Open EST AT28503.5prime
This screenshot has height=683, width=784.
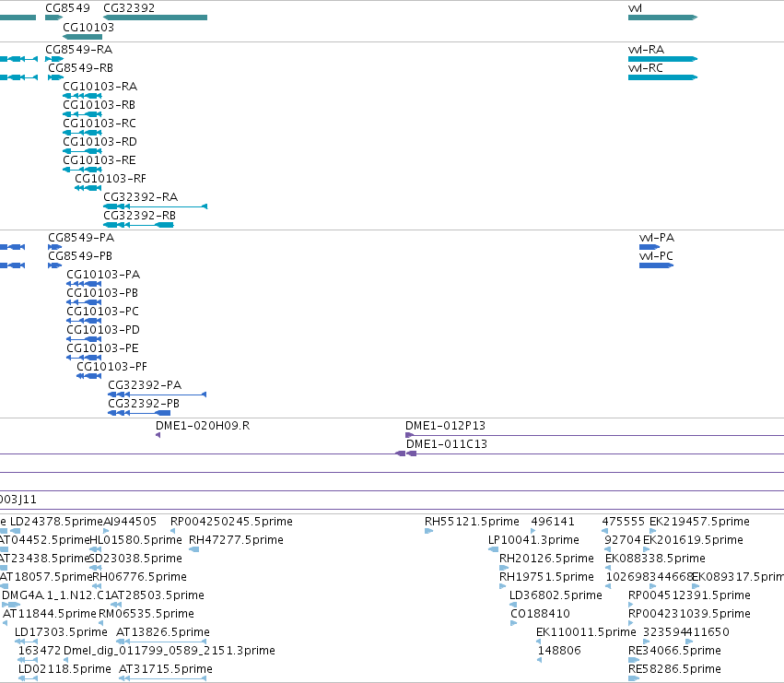pyautogui.click(x=158, y=596)
